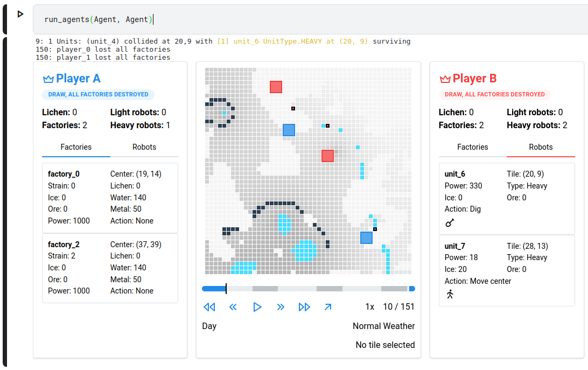Step forward one turn
Image resolution: width=588 pixels, height=370 pixels.
(281, 306)
